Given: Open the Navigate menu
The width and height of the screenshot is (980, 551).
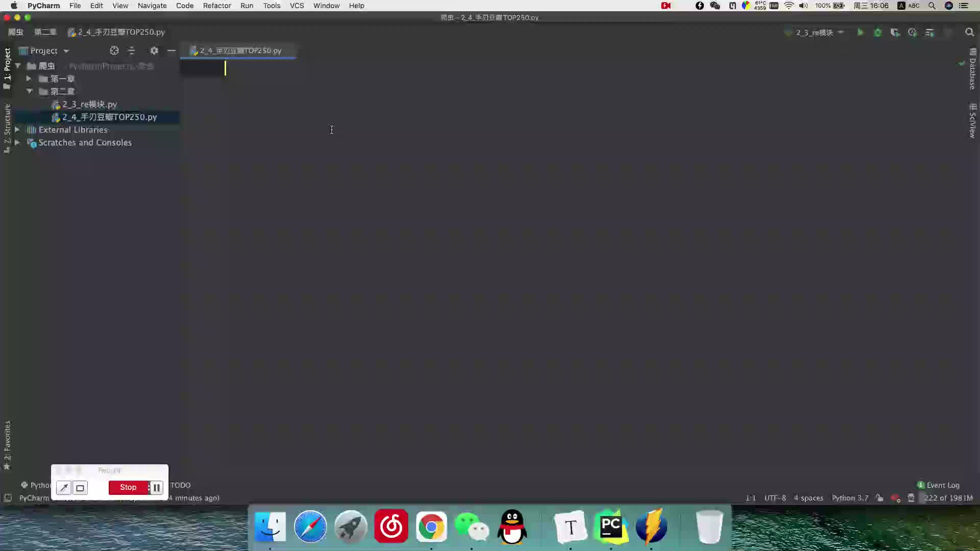Looking at the screenshot, I should pyautogui.click(x=152, y=6).
